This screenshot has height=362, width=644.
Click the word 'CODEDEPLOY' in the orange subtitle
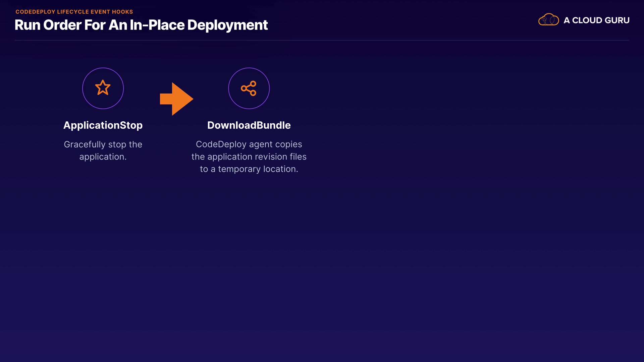click(35, 12)
